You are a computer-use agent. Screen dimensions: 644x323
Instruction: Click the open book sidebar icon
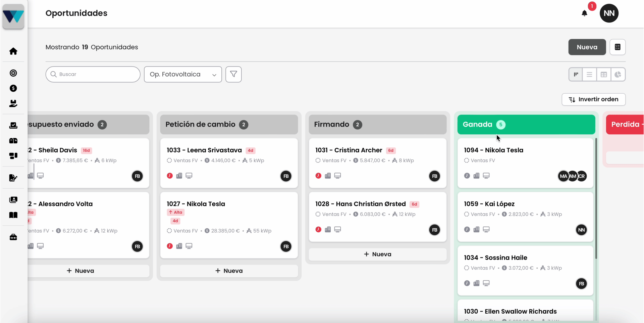(x=13, y=215)
